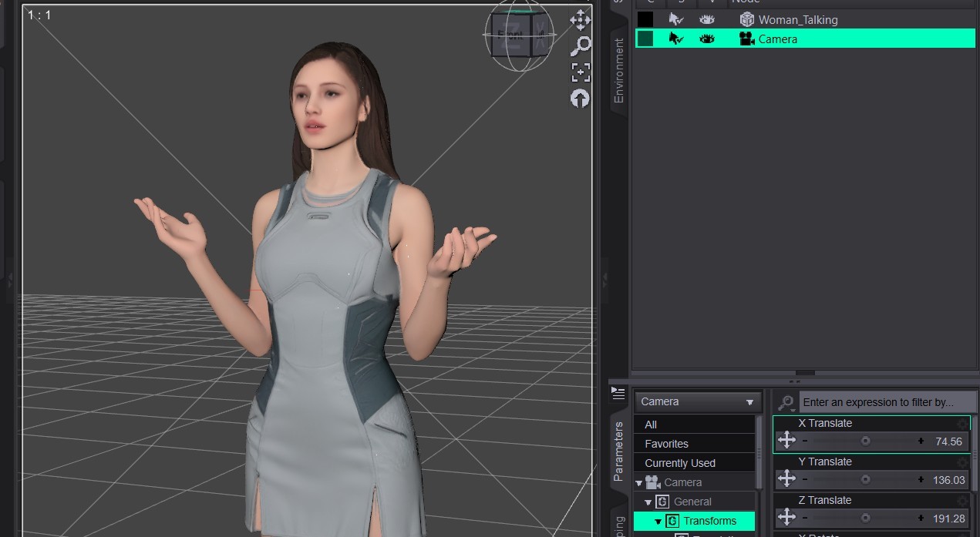Open Z Translate parameter settings gear
This screenshot has height=537, width=980.
point(962,501)
